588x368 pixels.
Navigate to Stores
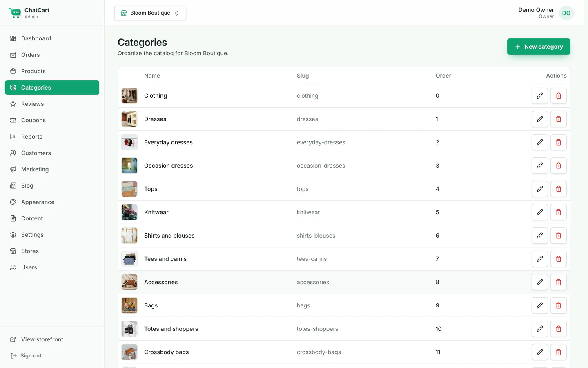click(52, 251)
